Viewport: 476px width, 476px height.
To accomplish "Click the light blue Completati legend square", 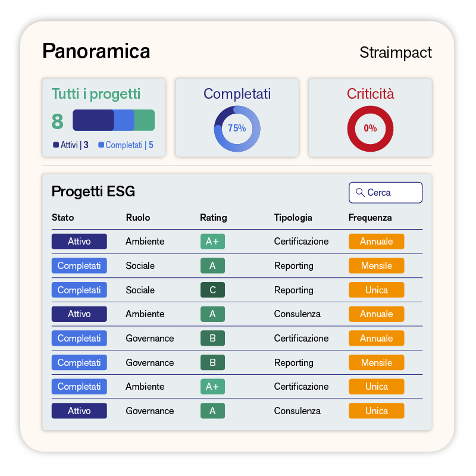I will point(101,145).
